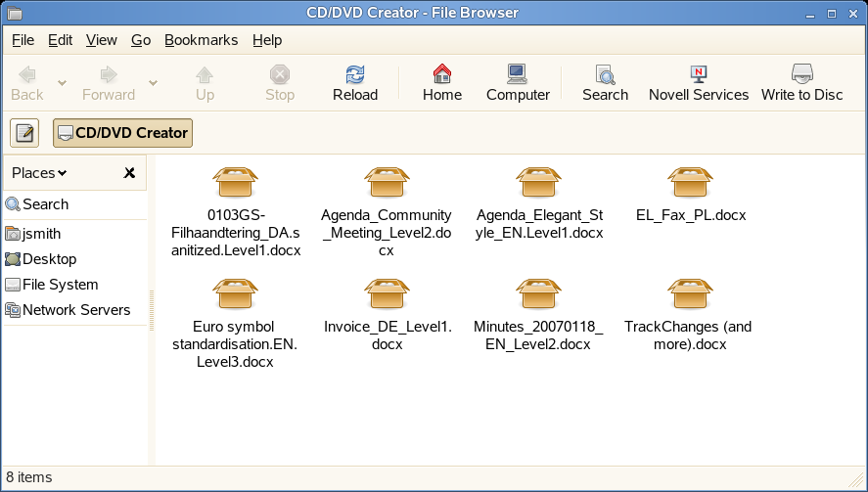868x492 pixels.
Task: Select the TrackChanges (and more).docx file icon
Action: [690, 293]
